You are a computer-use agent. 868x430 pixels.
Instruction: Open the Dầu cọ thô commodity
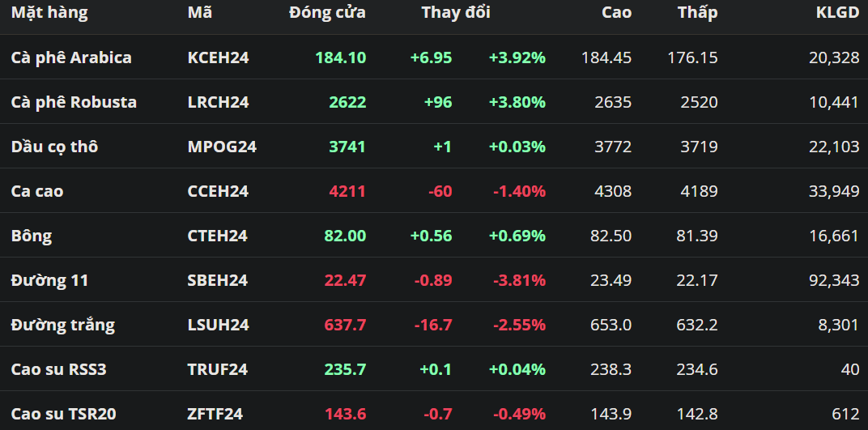pyautogui.click(x=54, y=147)
